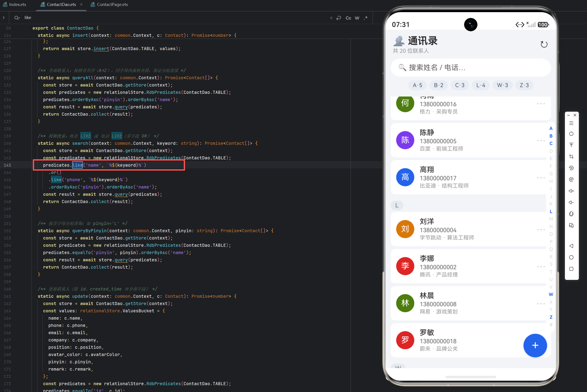Tap the blue 高 avatar
The width and height of the screenshot is (587, 392).
405,177
